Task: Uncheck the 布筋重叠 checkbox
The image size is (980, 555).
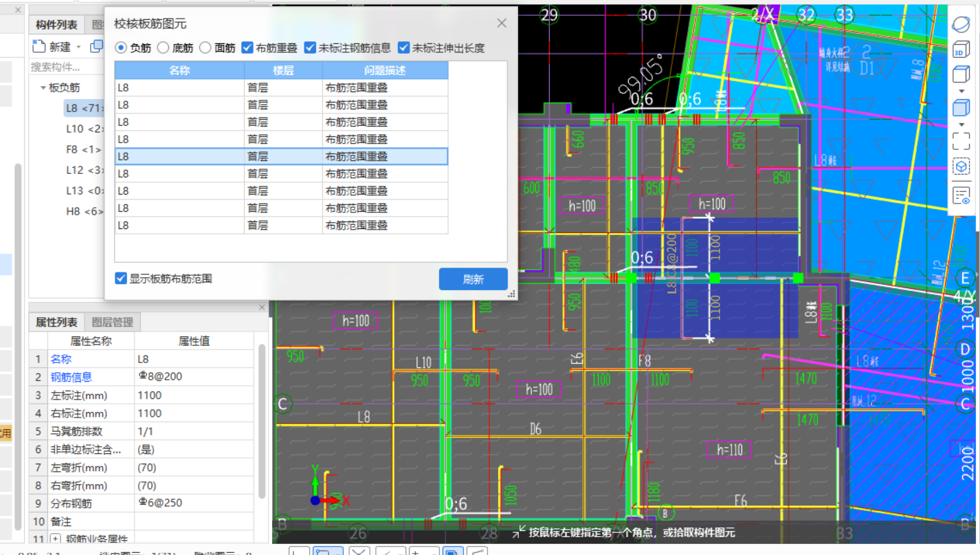Action: click(x=247, y=48)
